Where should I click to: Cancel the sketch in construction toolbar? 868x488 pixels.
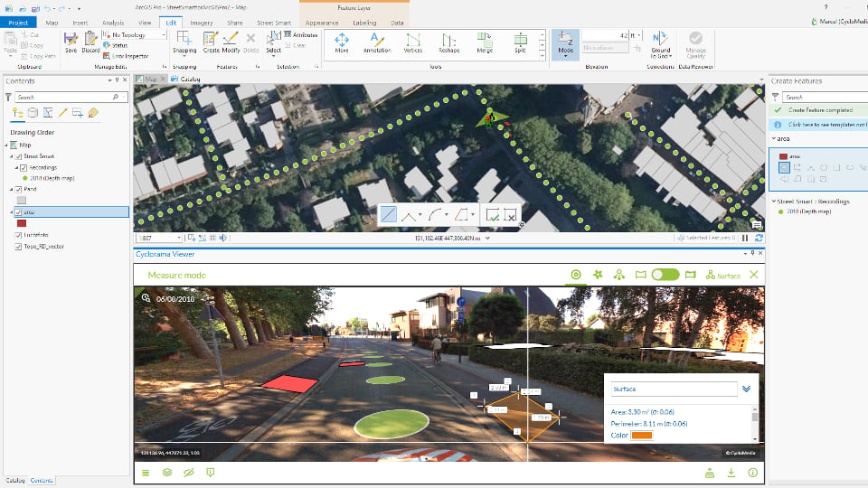pos(510,215)
